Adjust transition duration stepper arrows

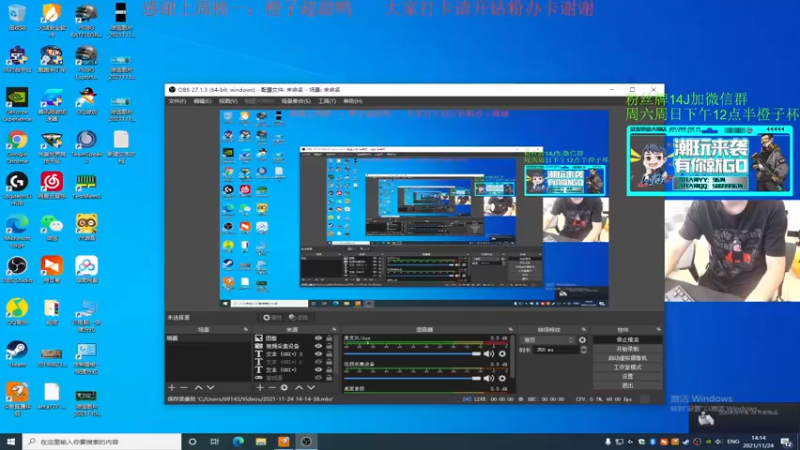(584, 350)
